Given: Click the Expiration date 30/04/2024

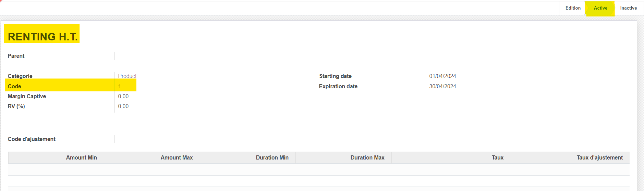Looking at the screenshot, I should pyautogui.click(x=442, y=86).
